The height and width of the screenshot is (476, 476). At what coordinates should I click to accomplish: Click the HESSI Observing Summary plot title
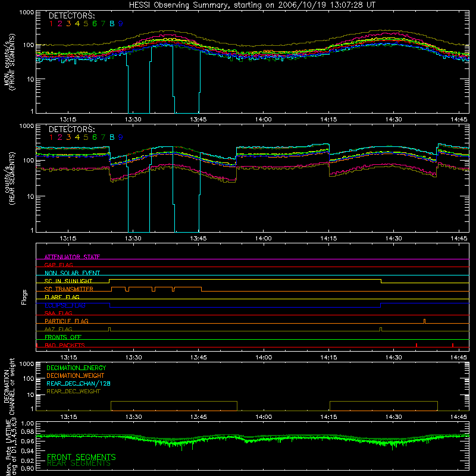point(252,5)
